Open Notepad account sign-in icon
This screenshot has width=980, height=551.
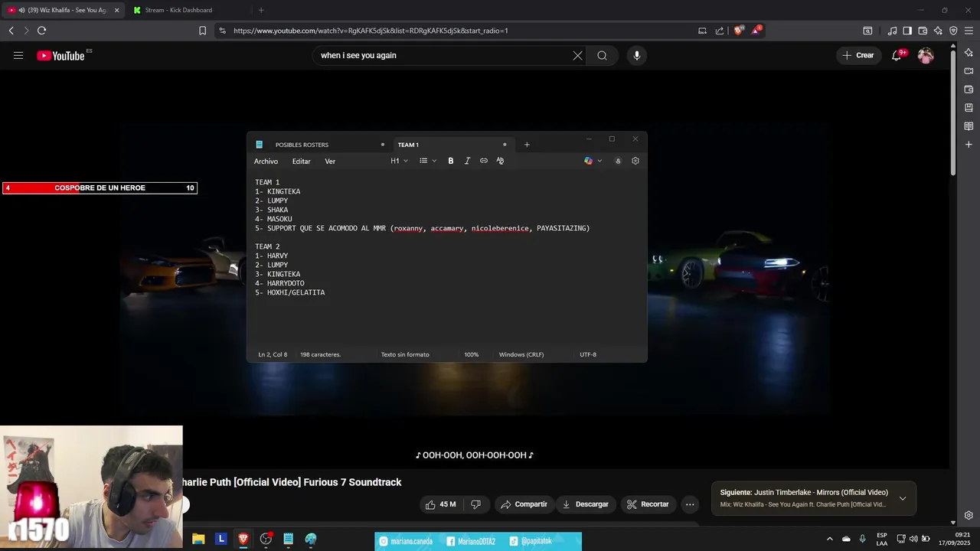618,161
